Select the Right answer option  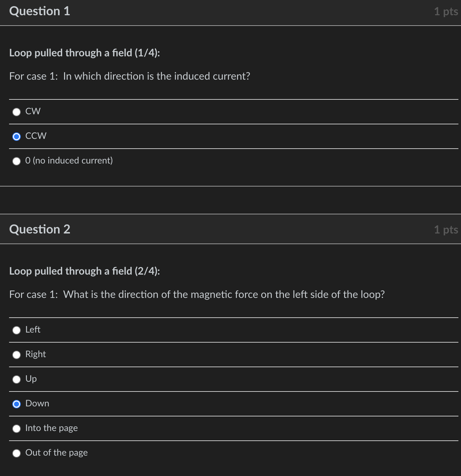tap(17, 355)
